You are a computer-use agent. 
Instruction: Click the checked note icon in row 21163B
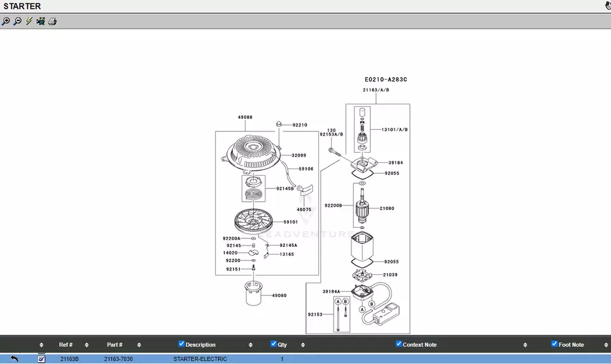pyautogui.click(x=41, y=359)
